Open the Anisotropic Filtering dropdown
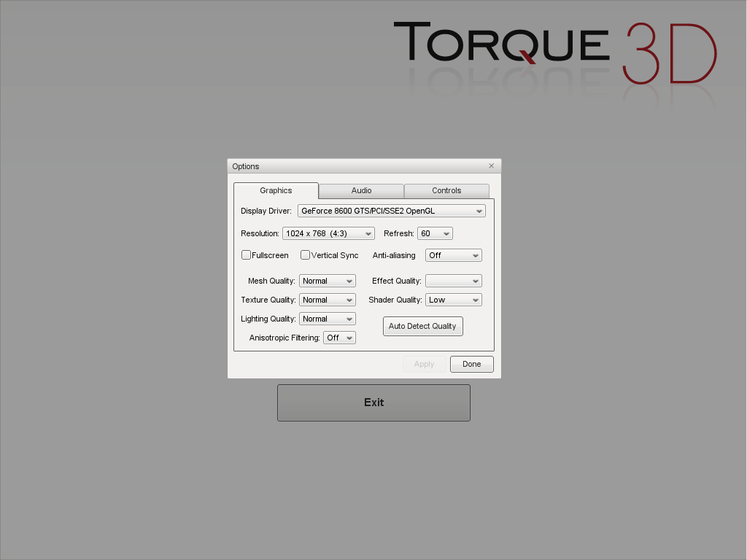747x560 pixels. [x=339, y=338]
